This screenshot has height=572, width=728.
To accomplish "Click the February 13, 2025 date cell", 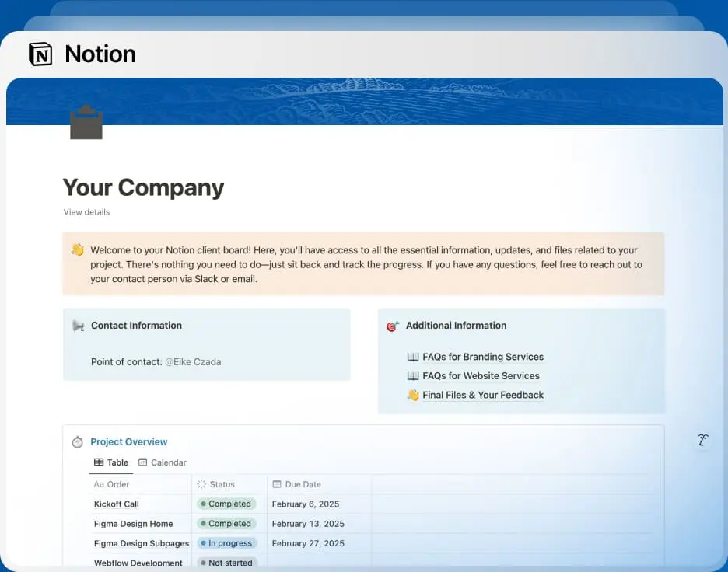I will (x=308, y=524).
